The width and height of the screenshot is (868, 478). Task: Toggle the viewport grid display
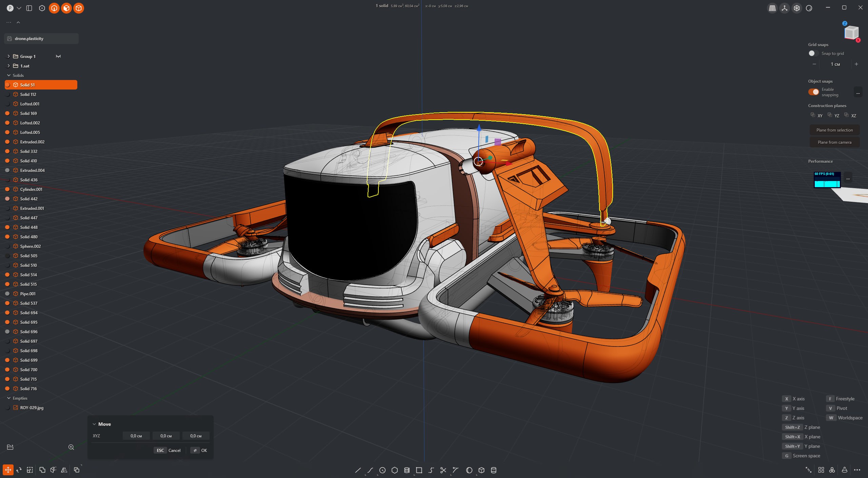coord(772,8)
